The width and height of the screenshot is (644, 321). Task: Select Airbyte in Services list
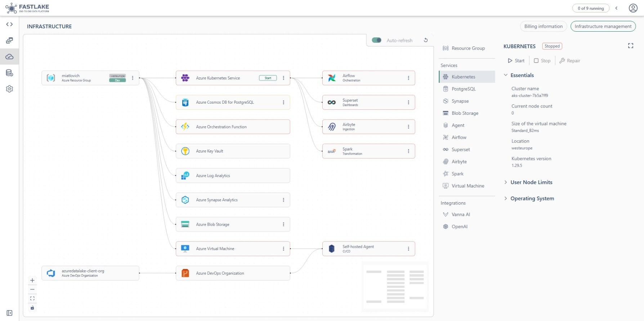point(467,162)
